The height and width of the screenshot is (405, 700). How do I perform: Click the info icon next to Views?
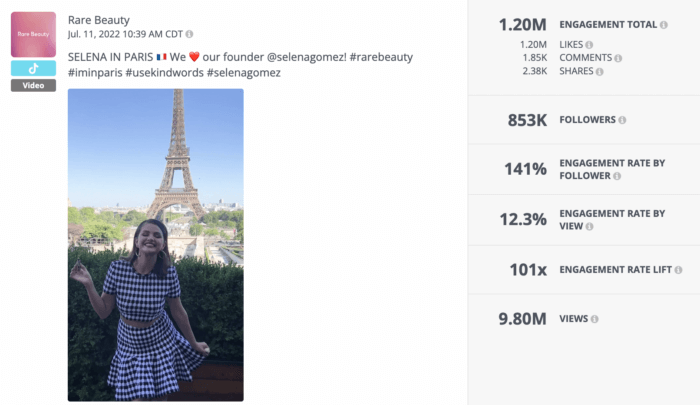[x=594, y=319]
